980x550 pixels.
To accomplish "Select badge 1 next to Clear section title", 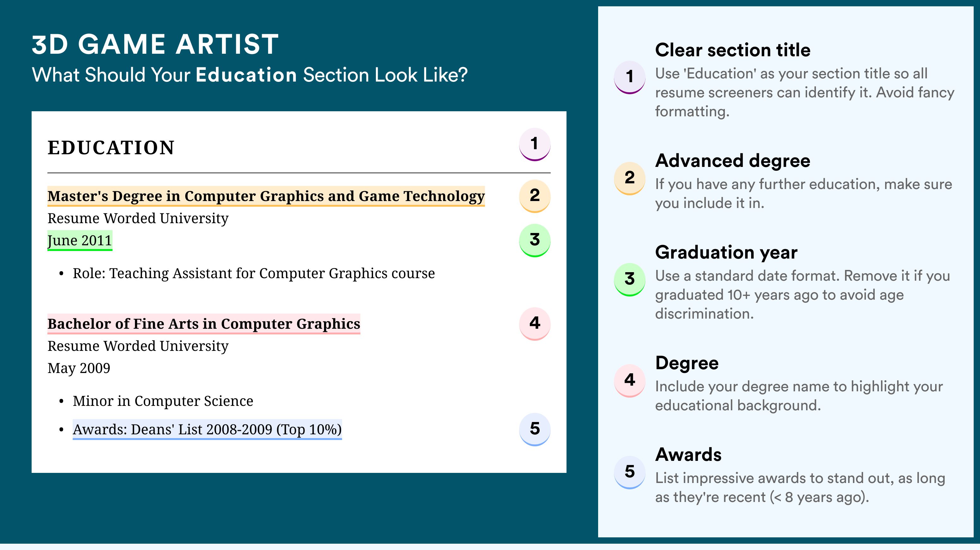I will (629, 77).
